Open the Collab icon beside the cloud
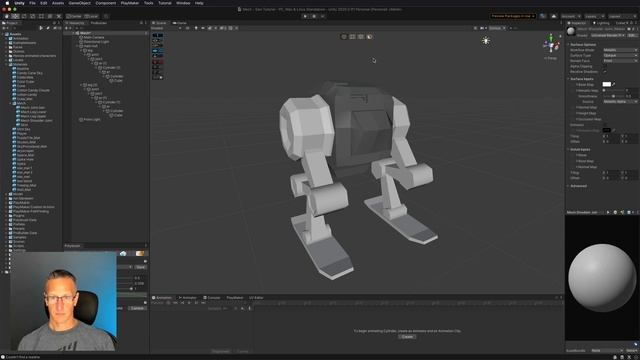640x360 pixels. 543,16
